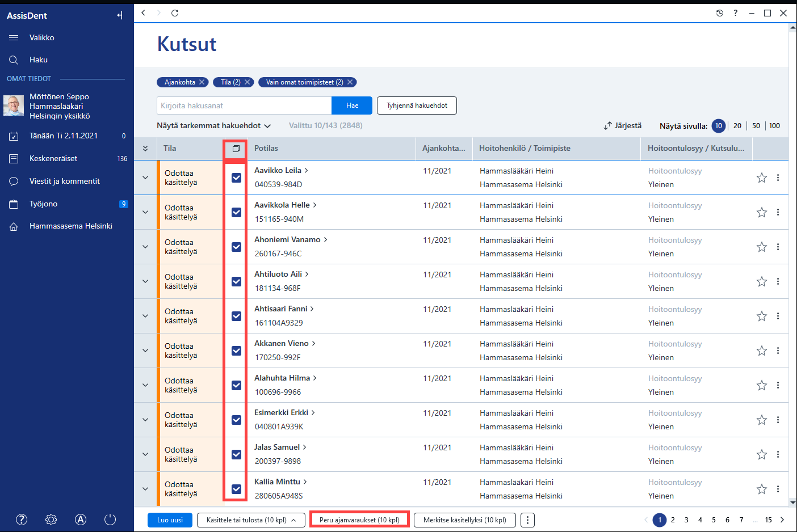Uncheck Aavikko Leila row checkbox

tap(236, 178)
